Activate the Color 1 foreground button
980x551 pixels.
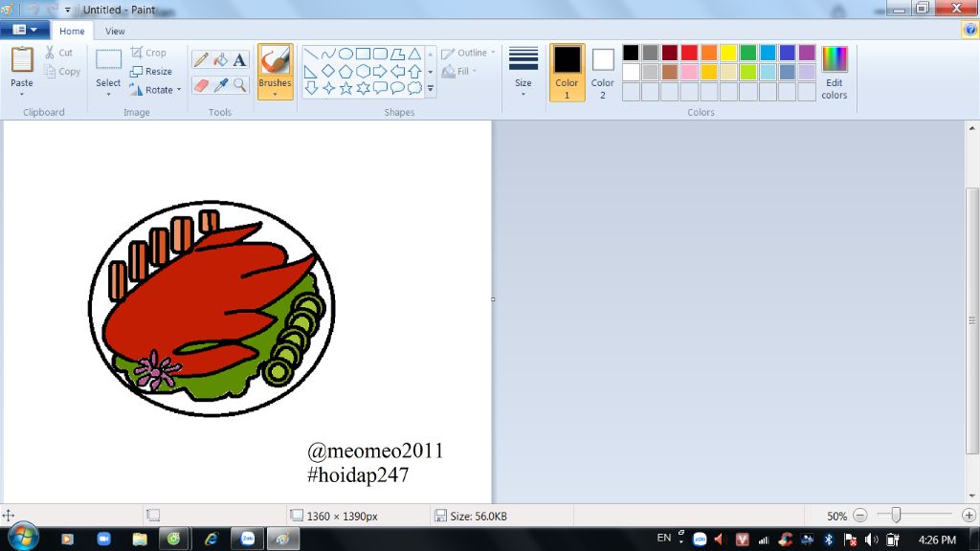click(567, 73)
